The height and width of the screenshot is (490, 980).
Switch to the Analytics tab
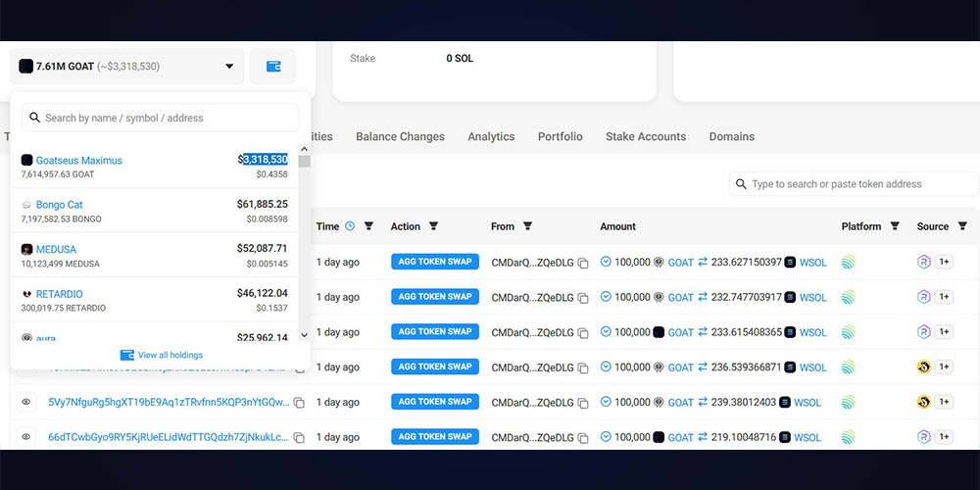click(491, 137)
